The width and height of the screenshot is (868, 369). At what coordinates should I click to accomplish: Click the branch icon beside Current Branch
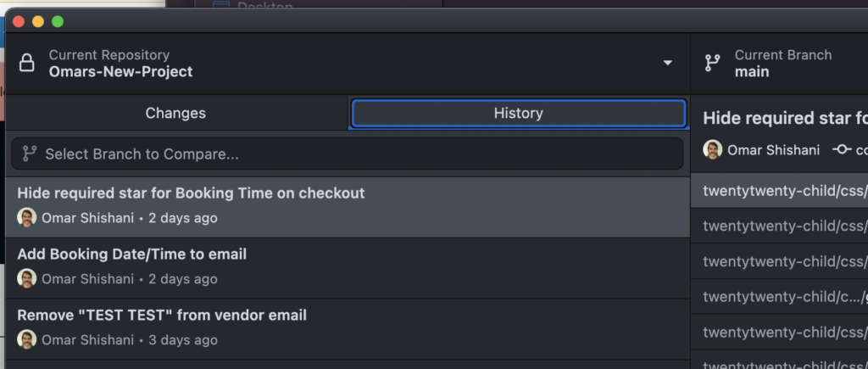713,64
